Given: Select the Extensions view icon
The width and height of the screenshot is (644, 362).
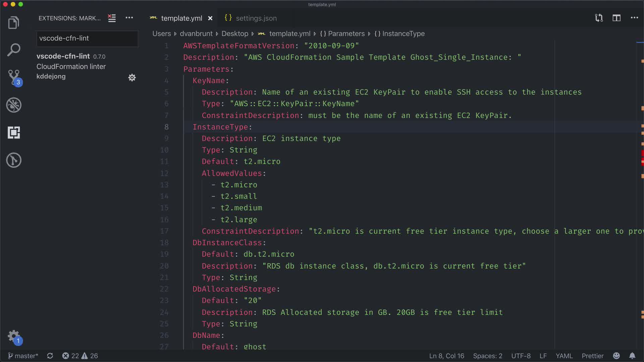Looking at the screenshot, I should pyautogui.click(x=14, y=133).
